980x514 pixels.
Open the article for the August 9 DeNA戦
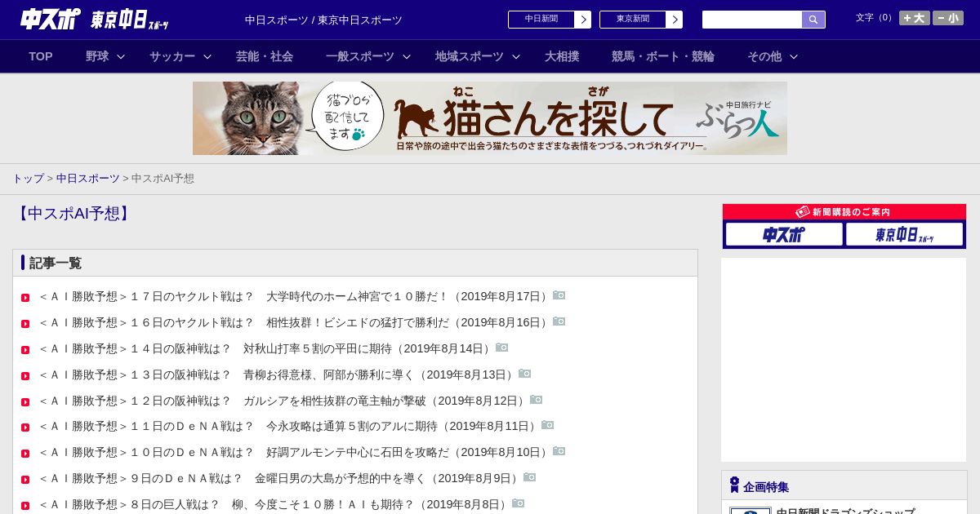click(280, 478)
